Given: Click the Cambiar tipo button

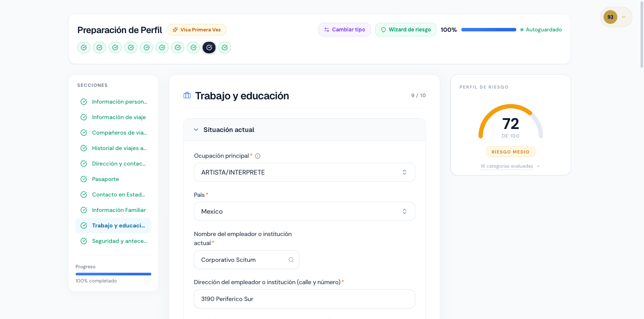Looking at the screenshot, I should [x=344, y=29].
